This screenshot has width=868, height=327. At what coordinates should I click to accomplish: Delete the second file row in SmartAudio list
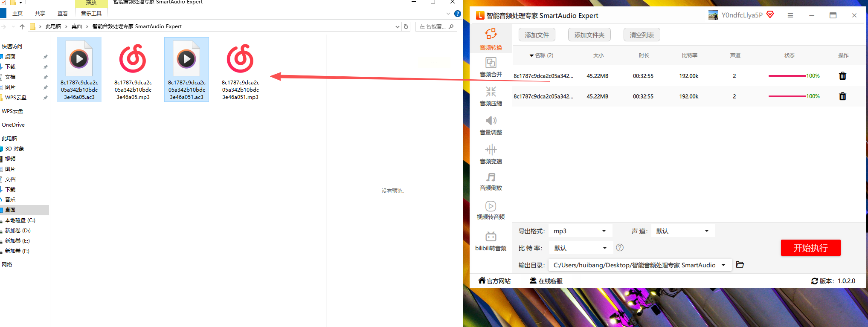(x=842, y=96)
